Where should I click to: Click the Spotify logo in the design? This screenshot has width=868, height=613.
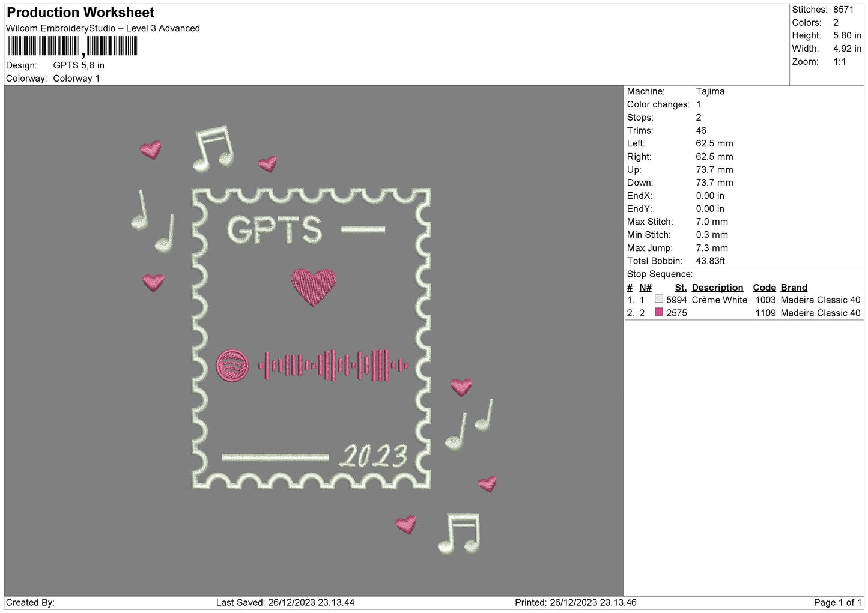[232, 365]
